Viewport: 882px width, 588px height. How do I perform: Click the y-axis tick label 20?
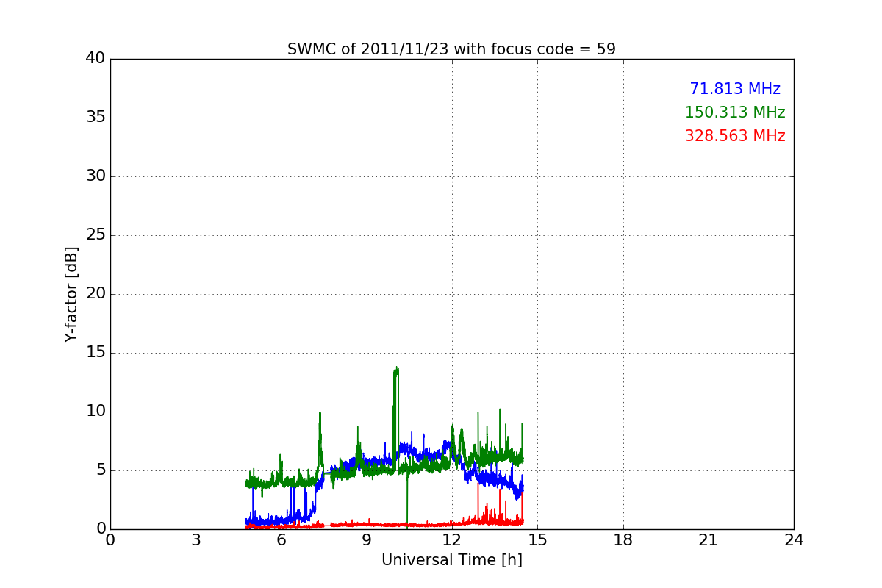click(x=96, y=294)
